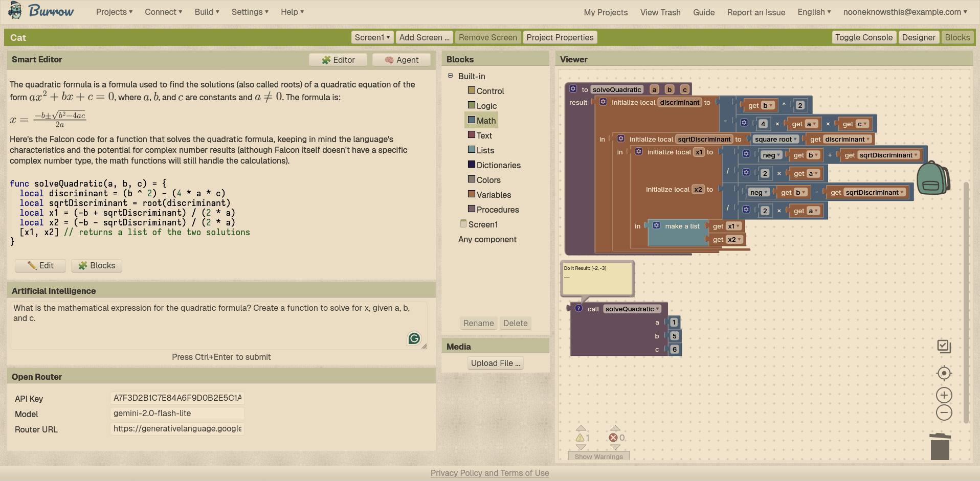Zoom out with the minus icon
This screenshot has height=481, width=980.
point(944,413)
